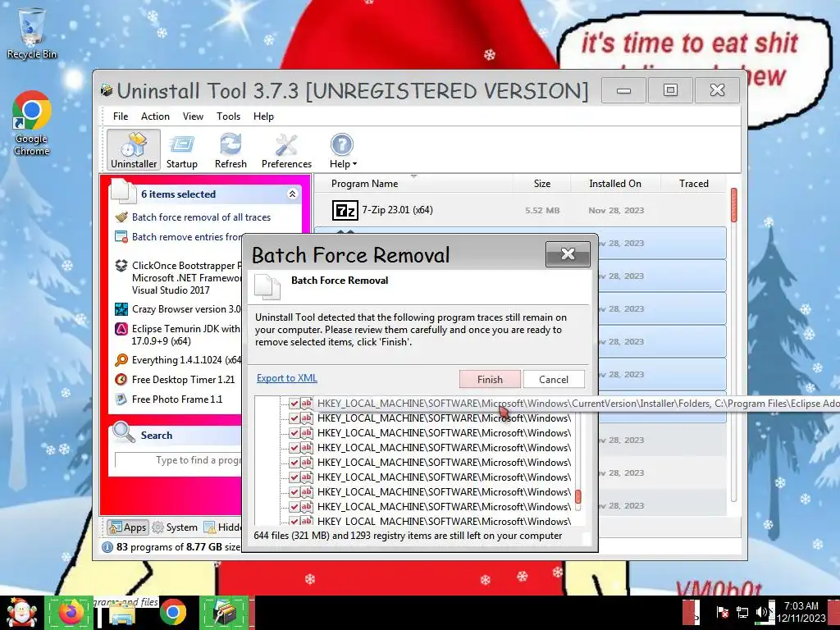Click the ClickOnce Bootstrapper package icon
This screenshot has height=630, width=840.
point(121,266)
